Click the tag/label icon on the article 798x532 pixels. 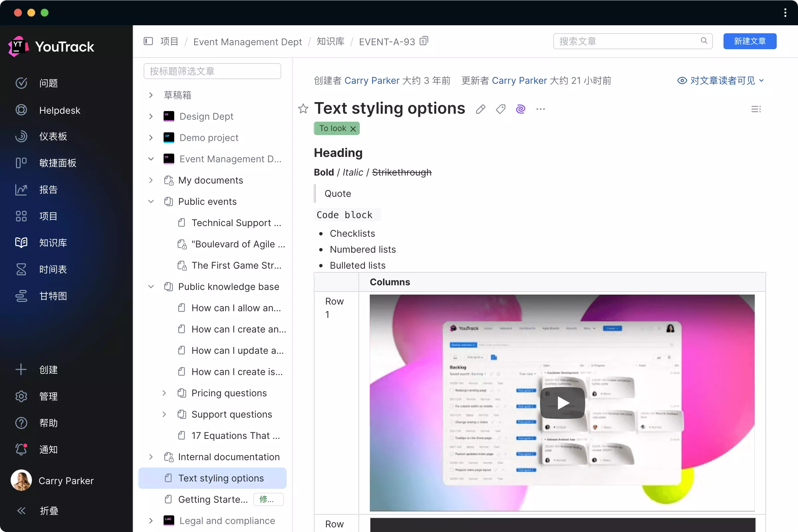click(500, 109)
